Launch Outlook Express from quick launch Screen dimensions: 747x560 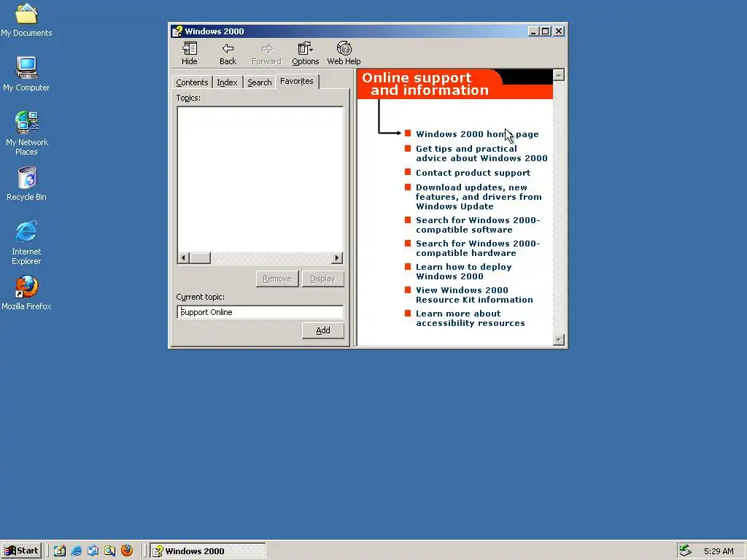tap(93, 551)
